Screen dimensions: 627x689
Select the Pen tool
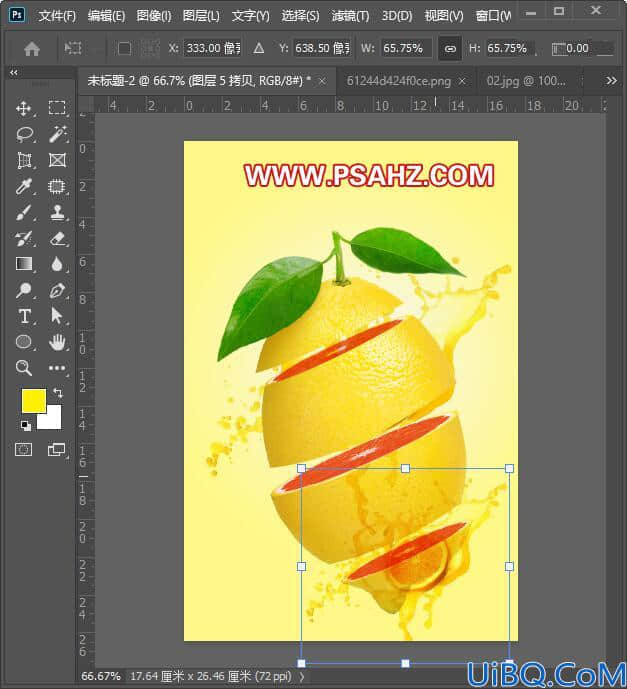(58, 290)
